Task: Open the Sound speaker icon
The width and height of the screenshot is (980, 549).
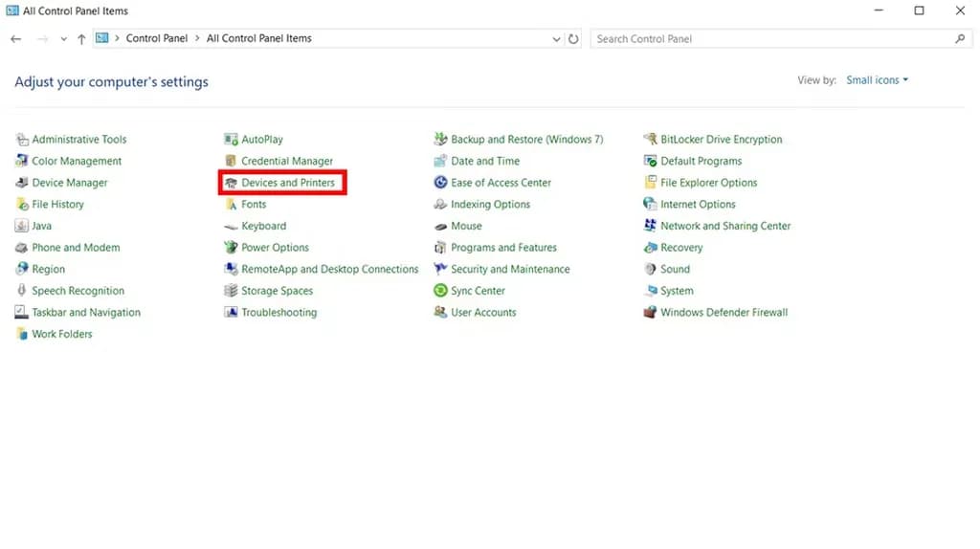Action: [x=651, y=270]
